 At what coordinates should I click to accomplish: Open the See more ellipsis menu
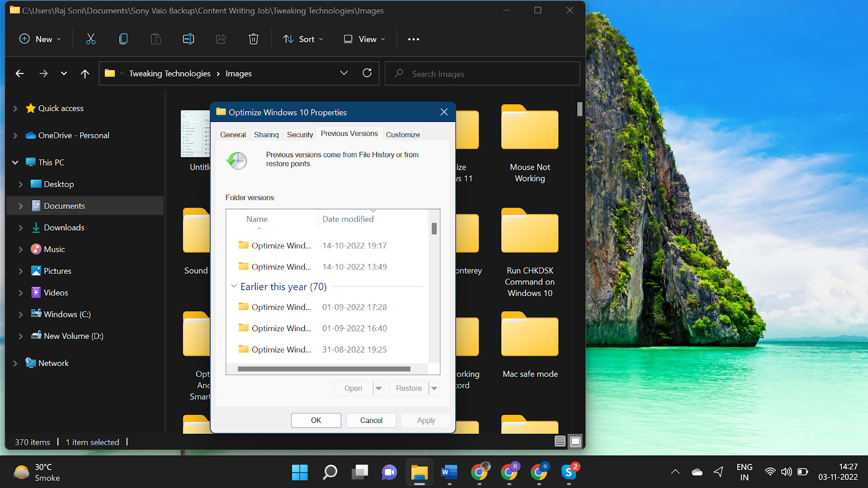413,39
